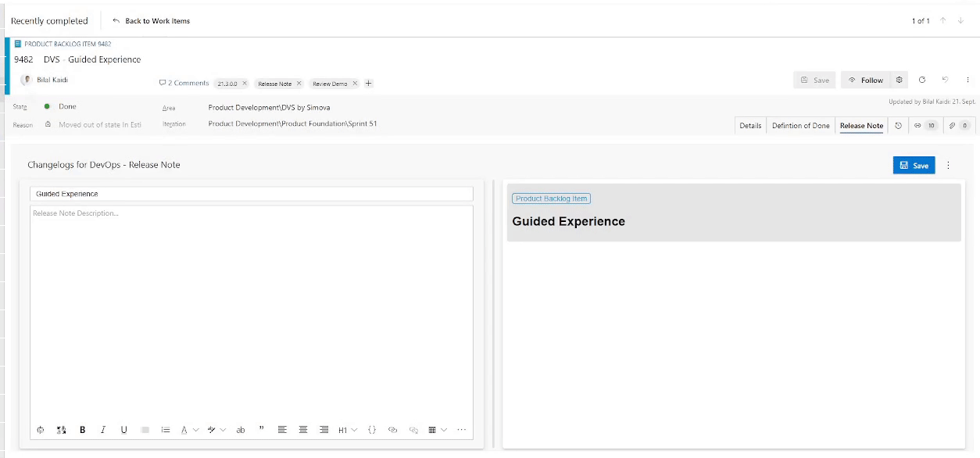Refresh the work item

point(922,80)
